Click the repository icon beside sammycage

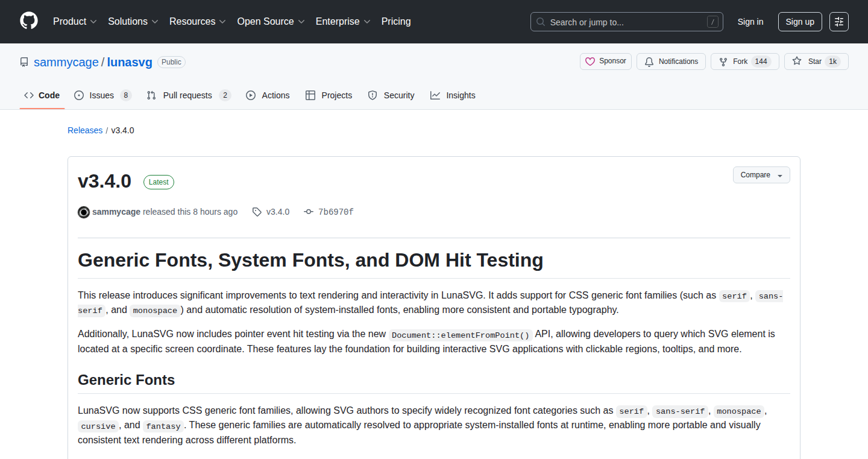click(24, 62)
